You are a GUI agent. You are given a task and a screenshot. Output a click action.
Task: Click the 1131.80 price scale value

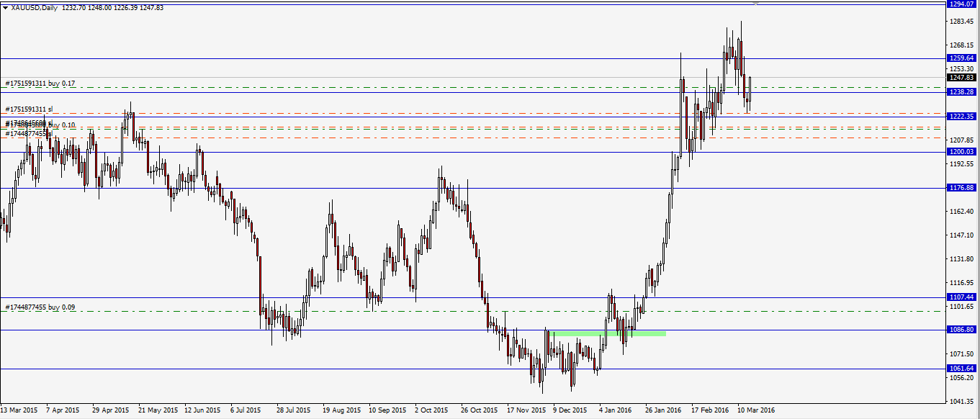962,259
